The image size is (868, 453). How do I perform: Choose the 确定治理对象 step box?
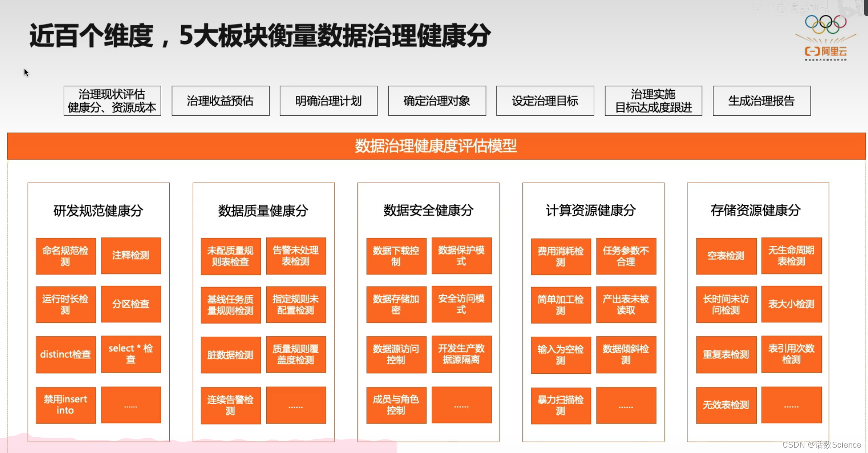(437, 101)
